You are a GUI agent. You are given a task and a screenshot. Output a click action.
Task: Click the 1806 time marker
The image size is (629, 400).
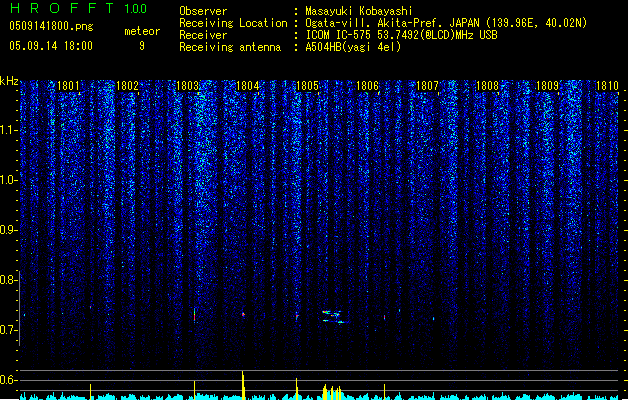point(367,85)
